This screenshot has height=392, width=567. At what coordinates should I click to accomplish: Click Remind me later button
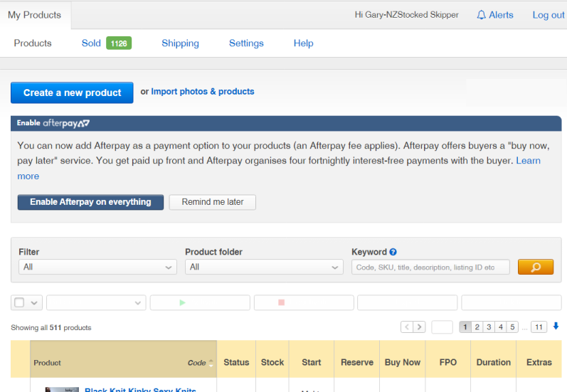212,202
